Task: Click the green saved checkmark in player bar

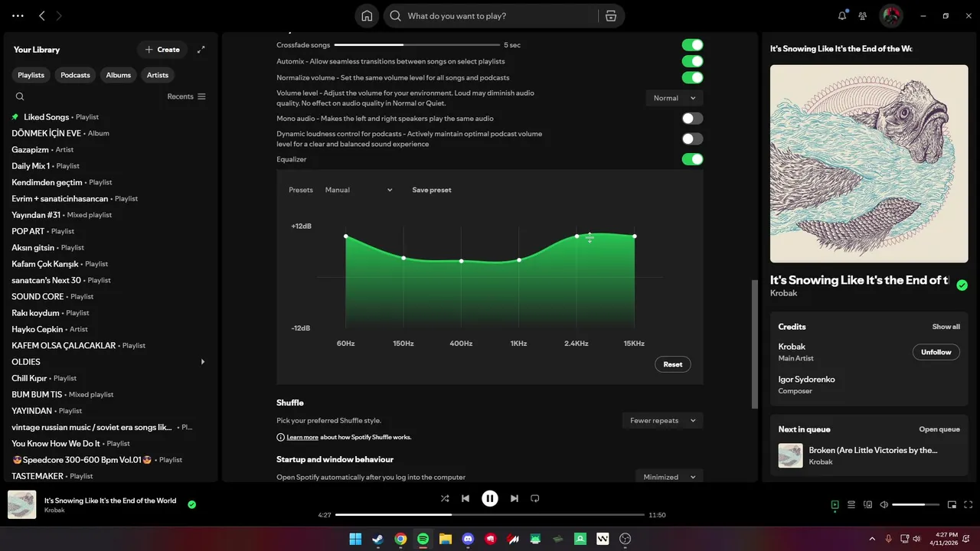Action: point(192,504)
